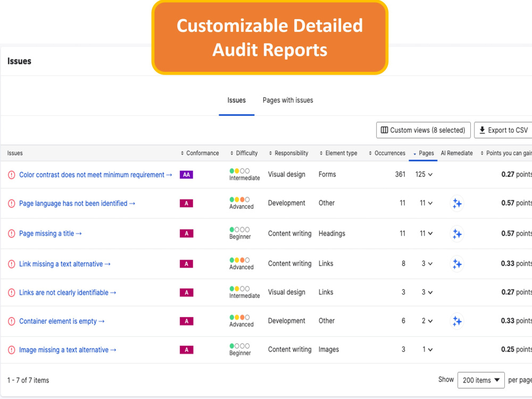Open Image missing a text alternative link
Image resolution: width=532 pixels, height=399 pixels.
(67, 350)
